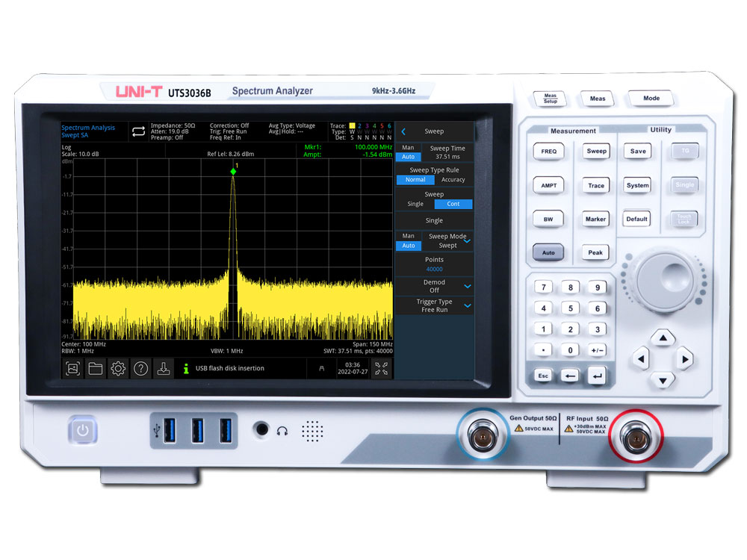The image size is (747, 560).
Task: Click the System utility key
Action: click(x=637, y=186)
